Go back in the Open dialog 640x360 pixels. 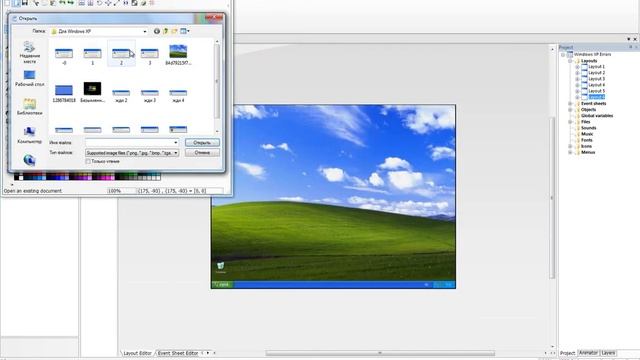(x=157, y=31)
